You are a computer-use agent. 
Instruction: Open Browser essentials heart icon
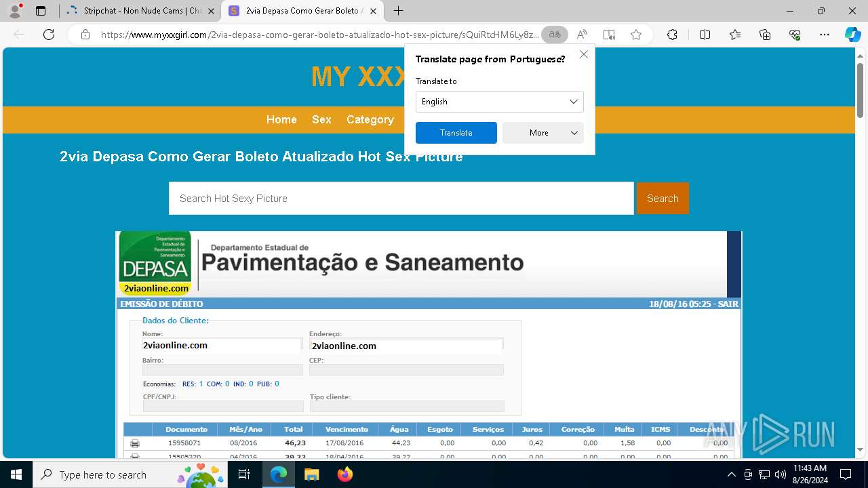point(795,35)
